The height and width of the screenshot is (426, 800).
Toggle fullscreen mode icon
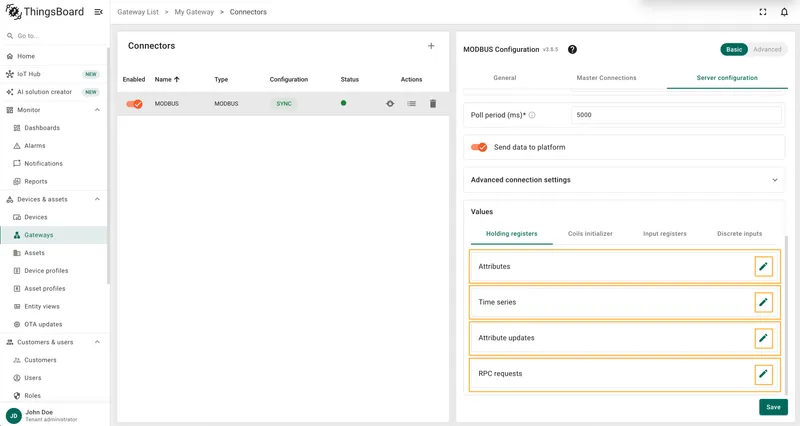pyautogui.click(x=763, y=12)
